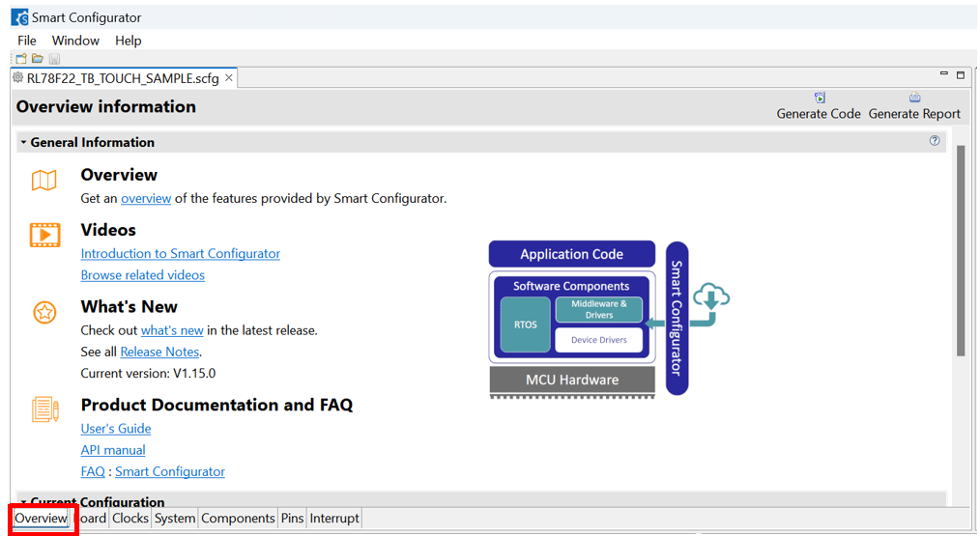
Task: Collapse the Current Configuration section
Action: coord(23,501)
